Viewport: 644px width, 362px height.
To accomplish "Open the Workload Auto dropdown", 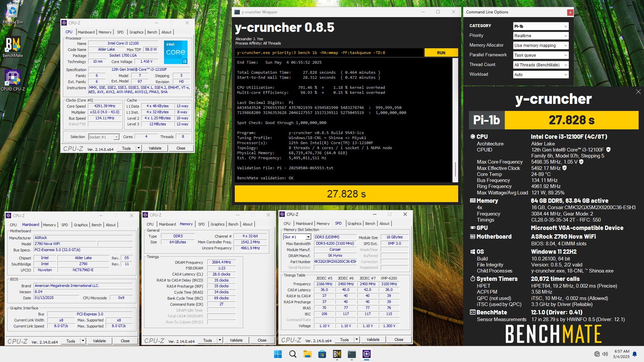I will [x=541, y=75].
